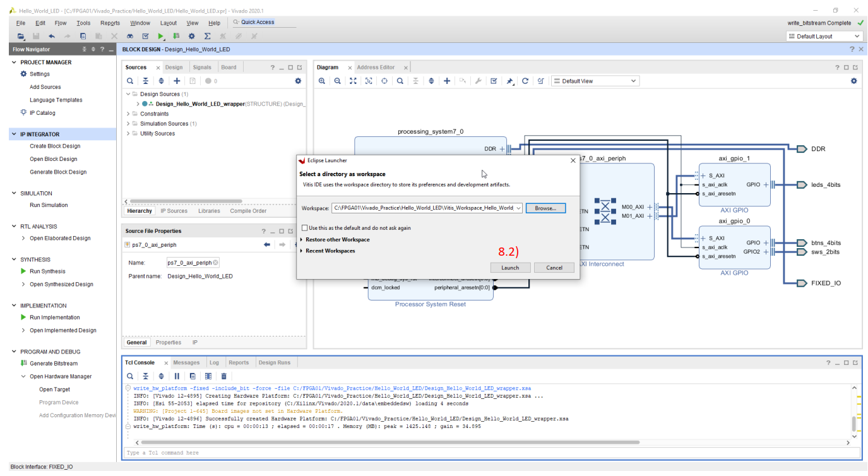
Task: Zoom fit the Diagram
Action: tap(353, 81)
